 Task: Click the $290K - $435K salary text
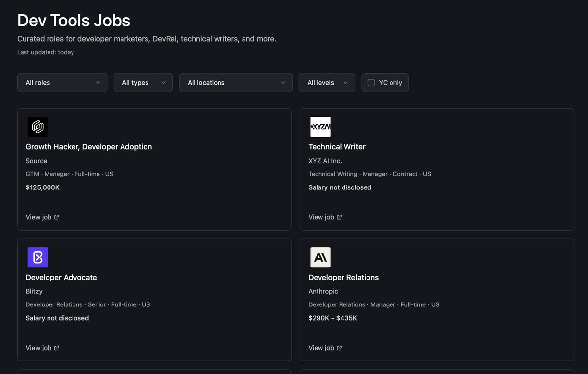[333, 318]
